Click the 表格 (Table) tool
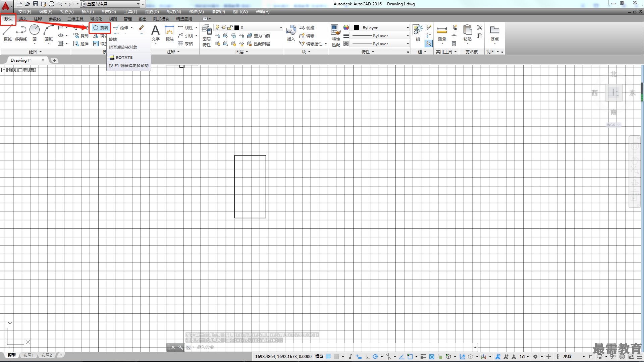 [x=185, y=44]
